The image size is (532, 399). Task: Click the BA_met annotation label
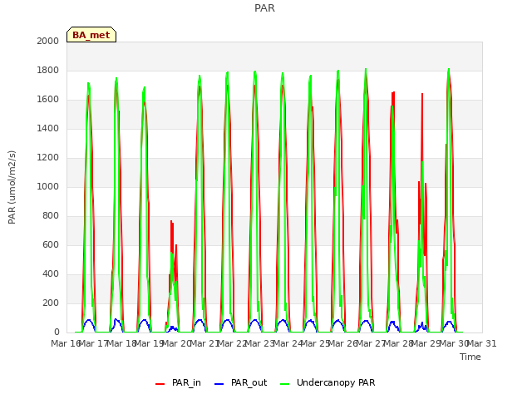(x=91, y=35)
